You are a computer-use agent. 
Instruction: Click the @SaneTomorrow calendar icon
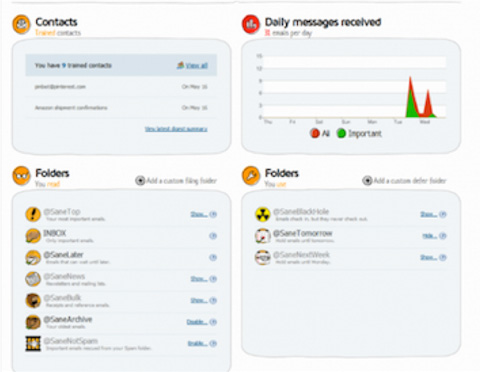pos(263,236)
